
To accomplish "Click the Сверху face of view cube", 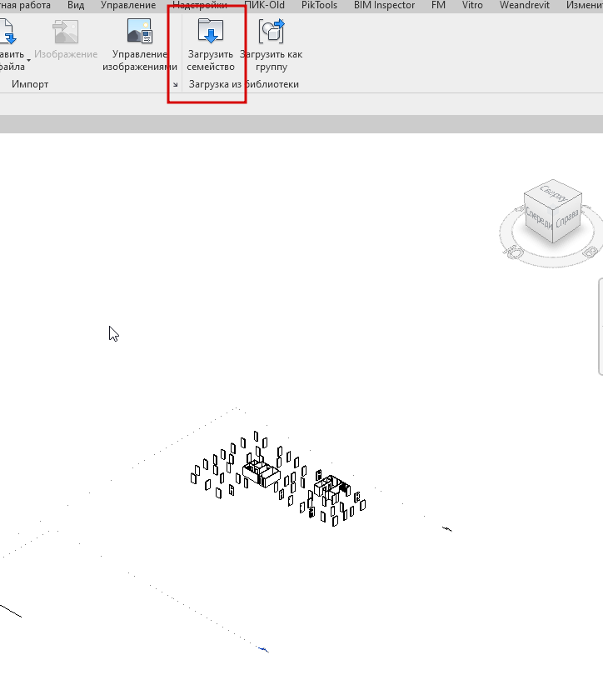I will point(554,192).
